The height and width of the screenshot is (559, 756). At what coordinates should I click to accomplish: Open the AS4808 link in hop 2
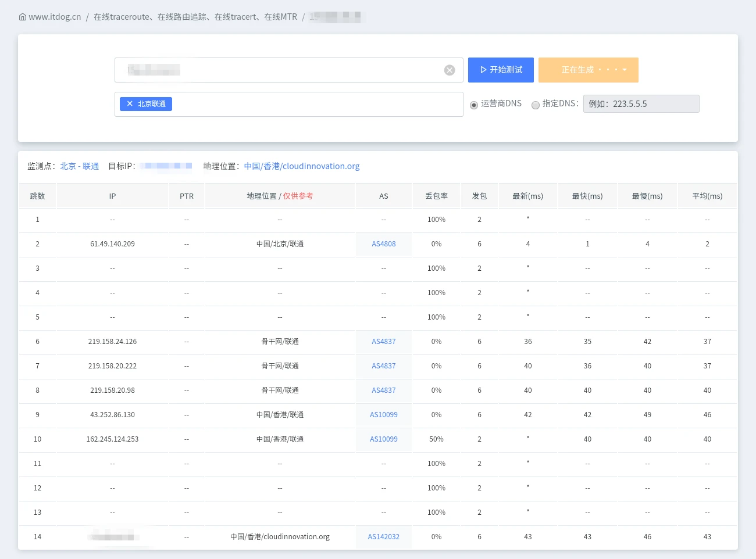click(x=383, y=244)
